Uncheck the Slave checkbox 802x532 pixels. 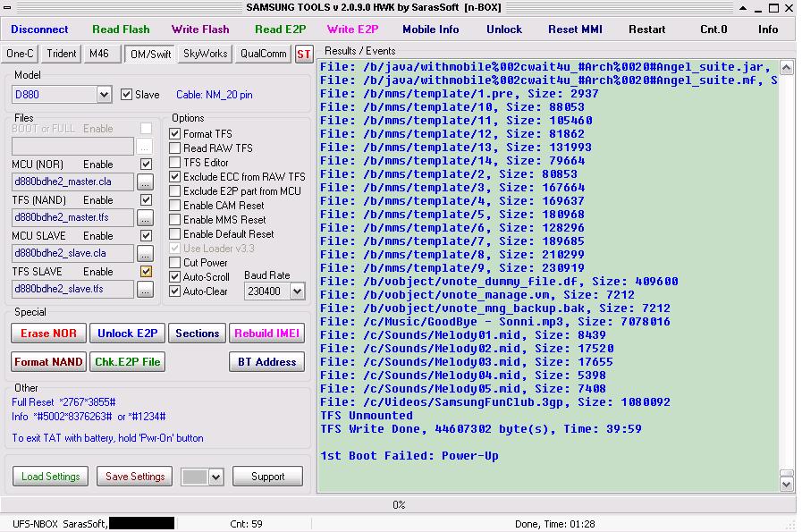point(126,95)
